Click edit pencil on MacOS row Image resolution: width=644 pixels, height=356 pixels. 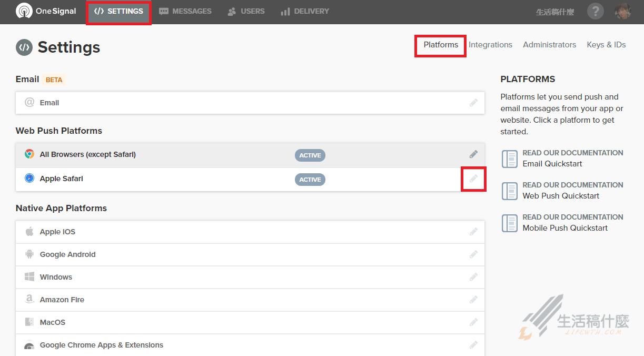[473, 322]
